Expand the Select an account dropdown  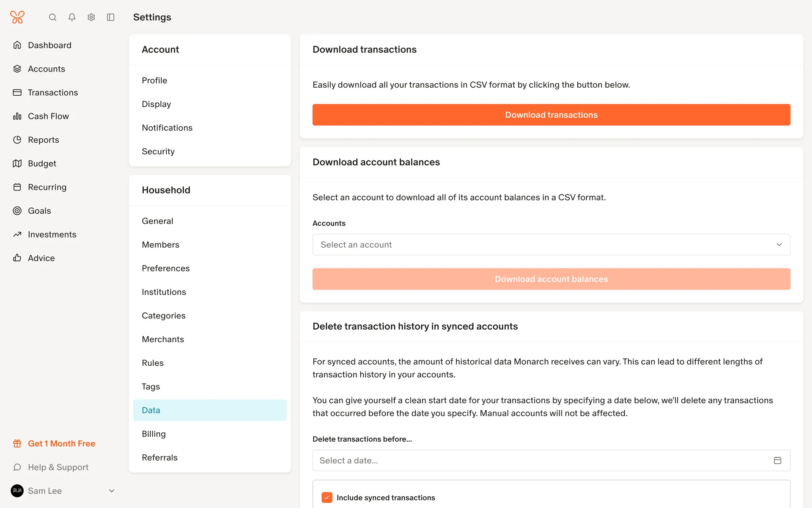[x=551, y=245]
